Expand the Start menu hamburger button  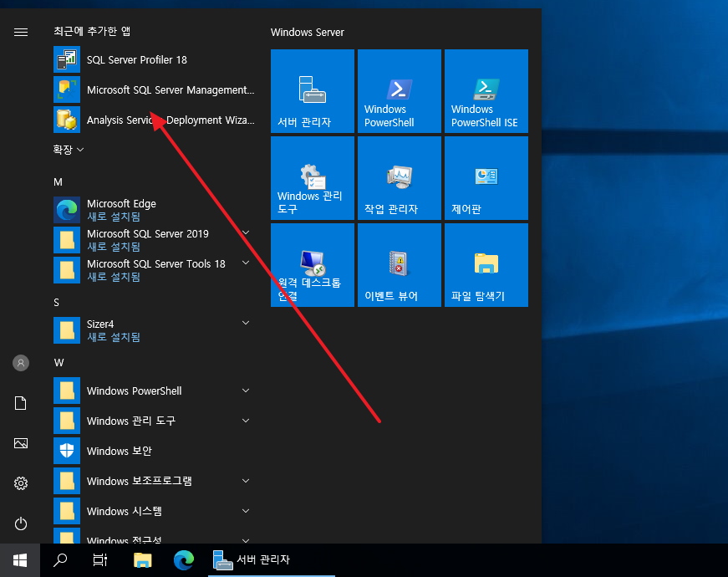coord(21,32)
